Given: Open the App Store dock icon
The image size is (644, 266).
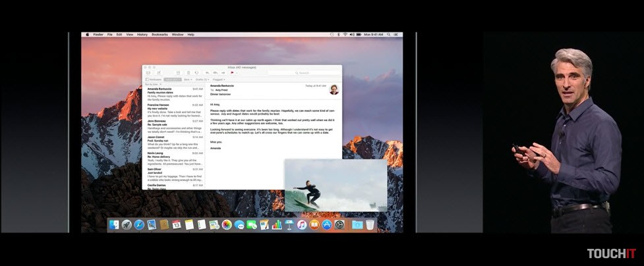Looking at the screenshot, I should pos(327,225).
